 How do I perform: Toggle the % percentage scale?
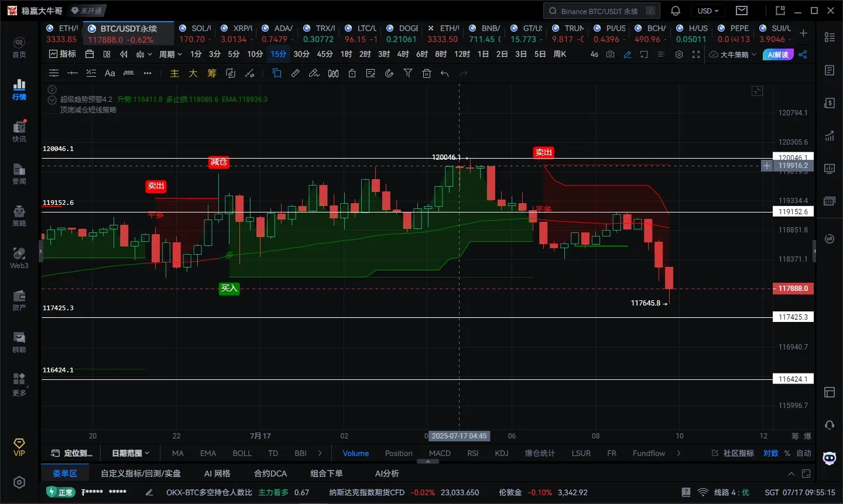point(787,453)
